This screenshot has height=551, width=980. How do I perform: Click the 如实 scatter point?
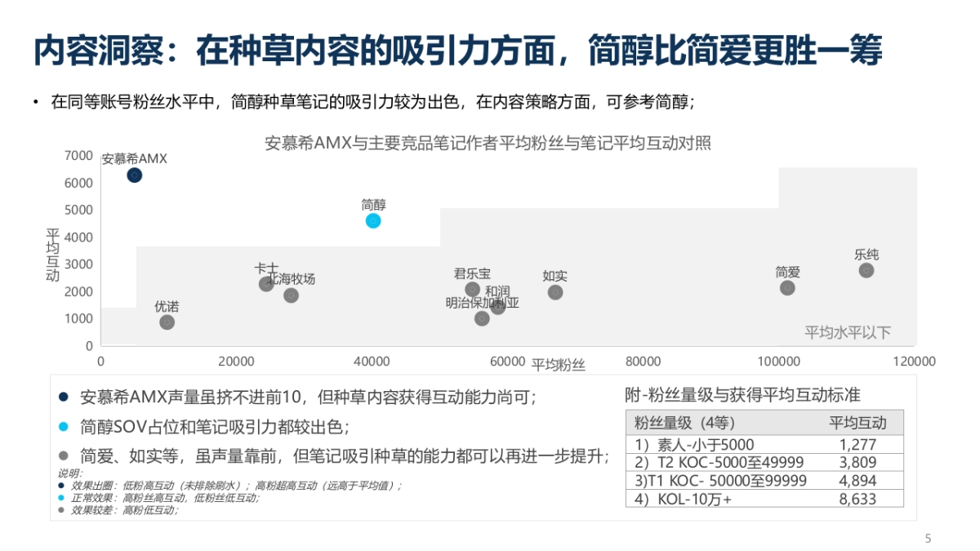tap(555, 293)
